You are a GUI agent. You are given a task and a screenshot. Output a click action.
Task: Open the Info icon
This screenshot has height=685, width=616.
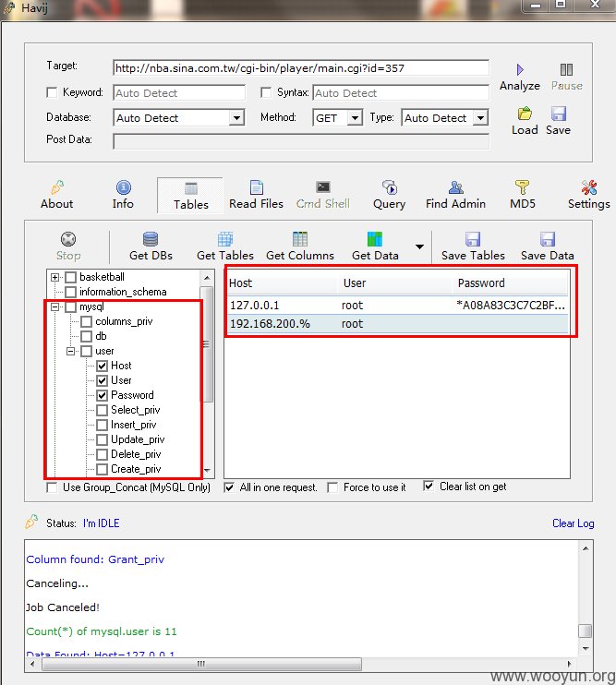[123, 187]
